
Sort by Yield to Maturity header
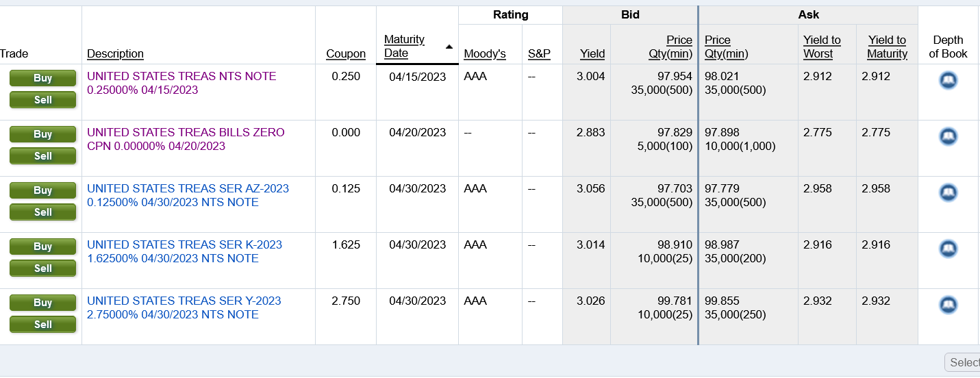point(887,47)
